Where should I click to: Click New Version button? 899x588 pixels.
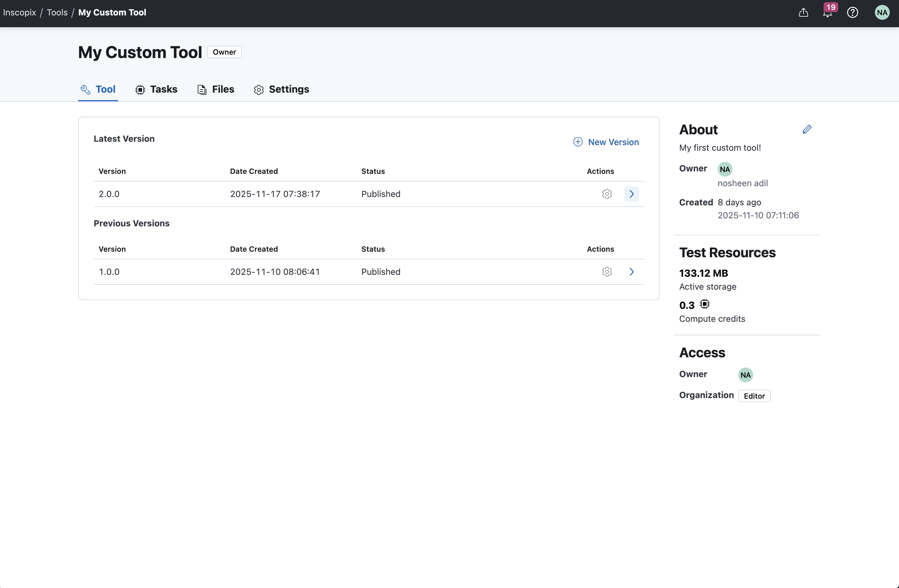click(606, 142)
